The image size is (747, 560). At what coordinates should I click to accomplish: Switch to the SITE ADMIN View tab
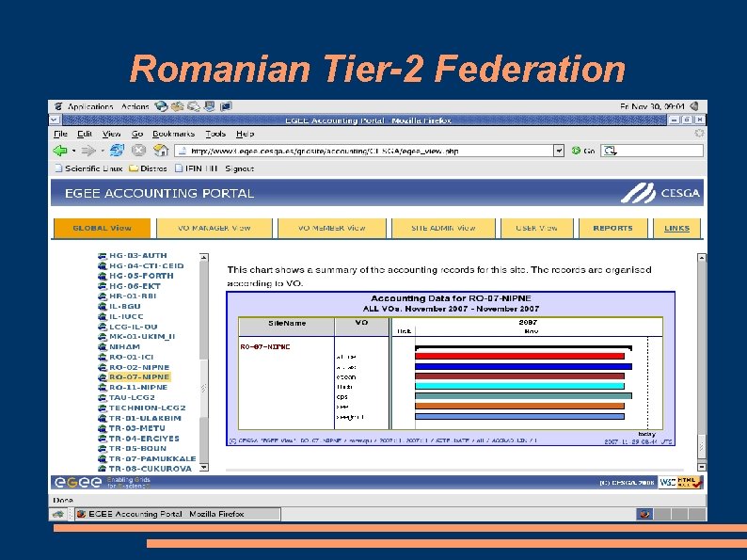click(443, 228)
